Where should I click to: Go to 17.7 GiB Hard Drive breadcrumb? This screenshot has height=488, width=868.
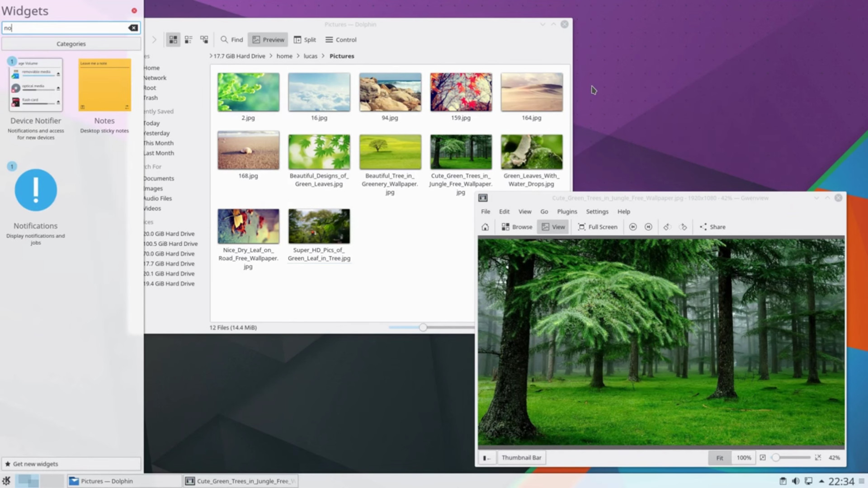click(x=239, y=56)
